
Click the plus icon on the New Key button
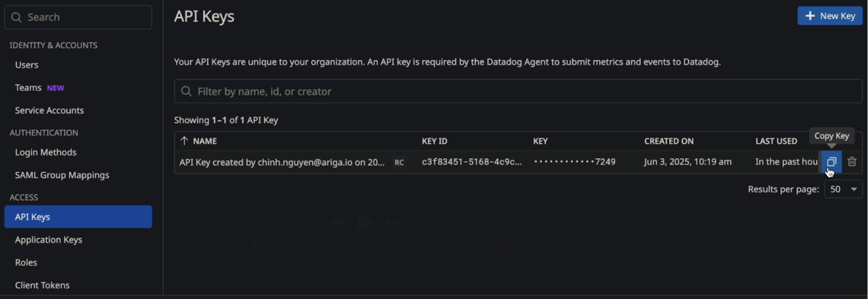810,16
